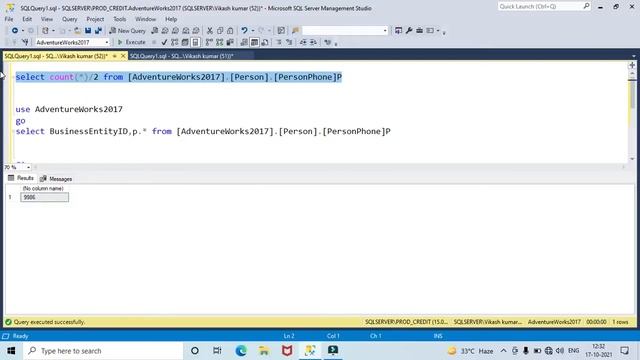The width and height of the screenshot is (640, 360).
Task: Click the Comment out selected lines icon
Action: point(279,42)
